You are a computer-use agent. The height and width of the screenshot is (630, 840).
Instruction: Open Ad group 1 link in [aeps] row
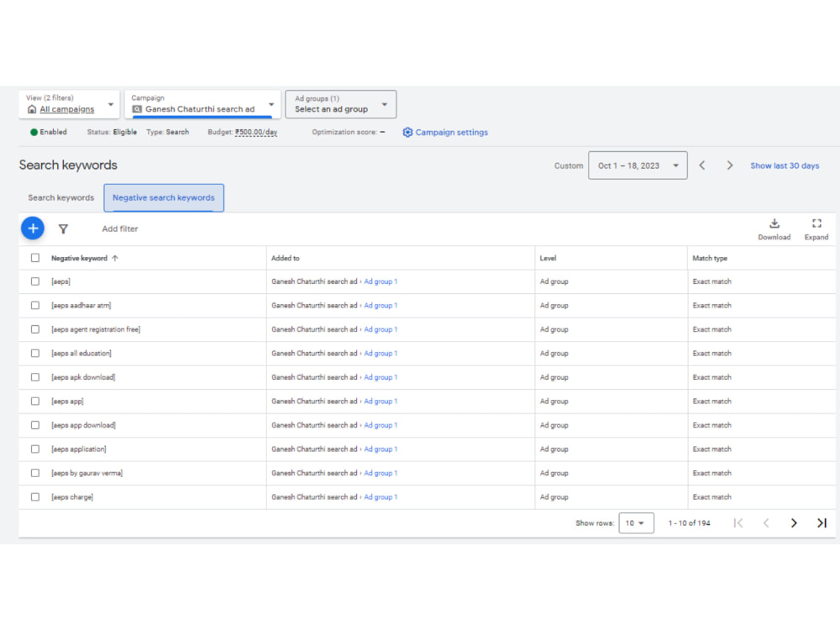[381, 281]
